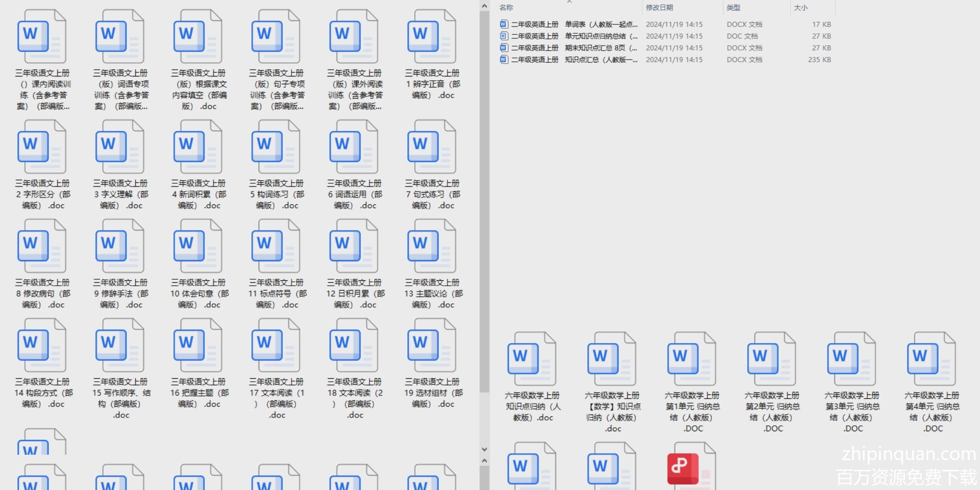Open the 19 选材组材 document icon

(432, 346)
